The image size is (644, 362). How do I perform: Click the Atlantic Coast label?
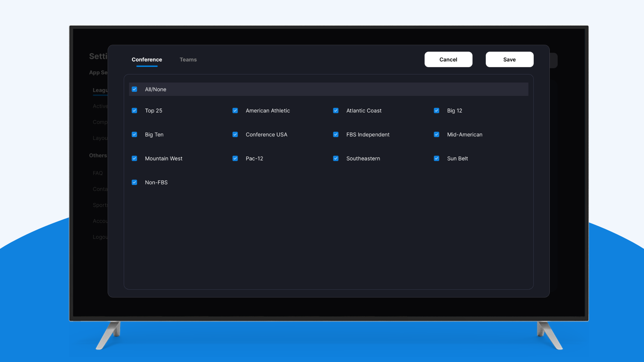click(x=364, y=111)
